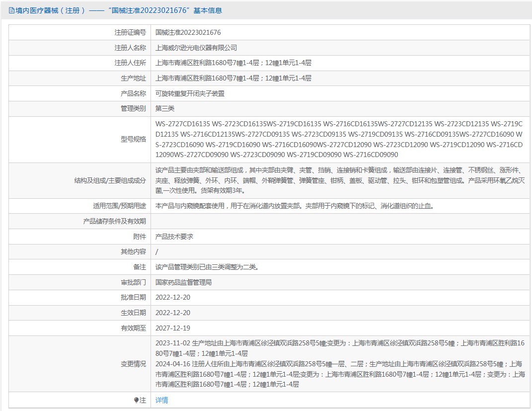Open the 详情 link in the 注 row
This screenshot has width=532, height=411.
click(161, 400)
